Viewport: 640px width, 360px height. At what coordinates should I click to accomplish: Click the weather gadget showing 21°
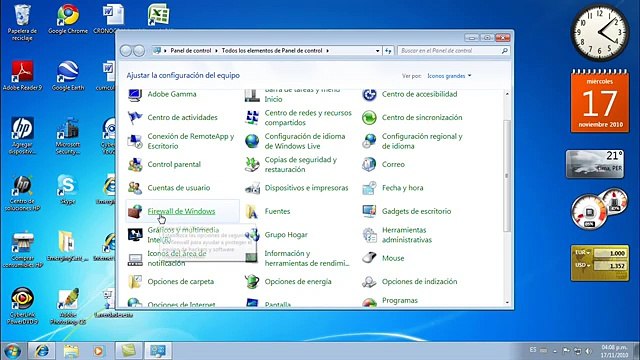click(x=595, y=164)
